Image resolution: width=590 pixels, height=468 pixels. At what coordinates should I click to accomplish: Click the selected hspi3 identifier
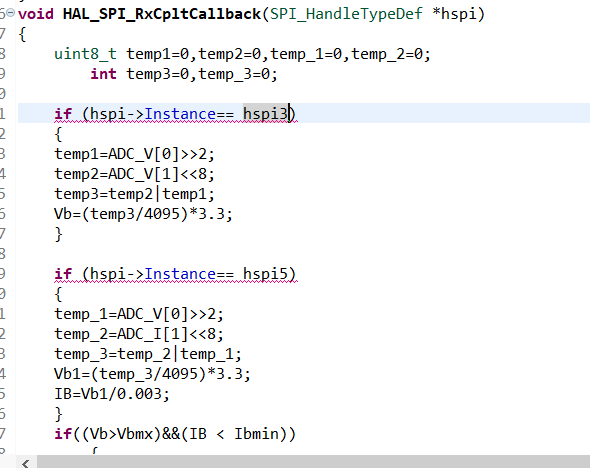coord(266,114)
